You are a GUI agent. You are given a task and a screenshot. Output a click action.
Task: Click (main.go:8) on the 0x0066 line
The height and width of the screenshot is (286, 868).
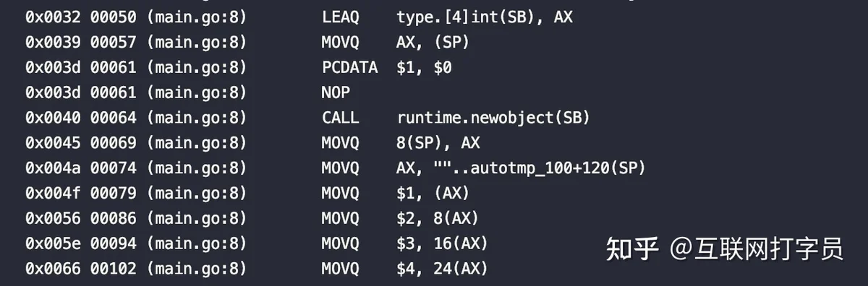point(196,269)
